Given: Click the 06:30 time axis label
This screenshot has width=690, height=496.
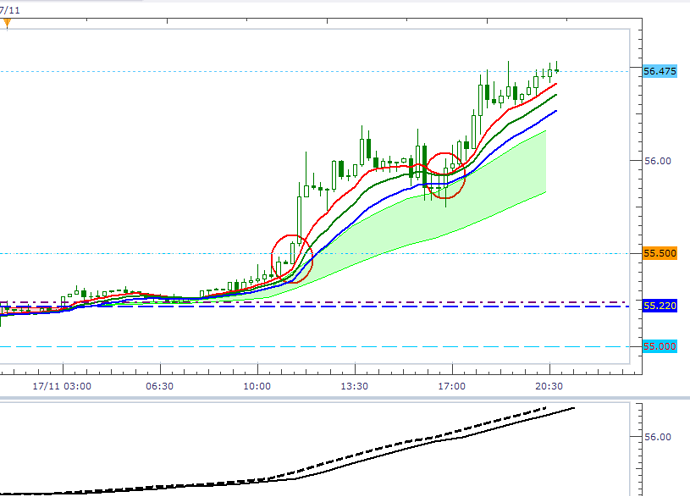Looking at the screenshot, I should pyautogui.click(x=159, y=386).
